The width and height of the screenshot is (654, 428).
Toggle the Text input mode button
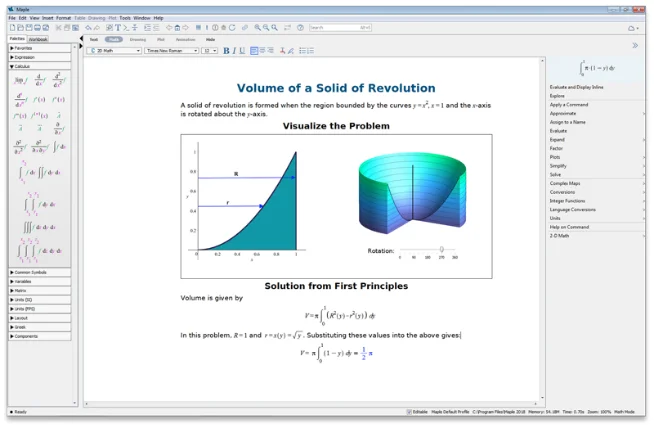point(94,40)
